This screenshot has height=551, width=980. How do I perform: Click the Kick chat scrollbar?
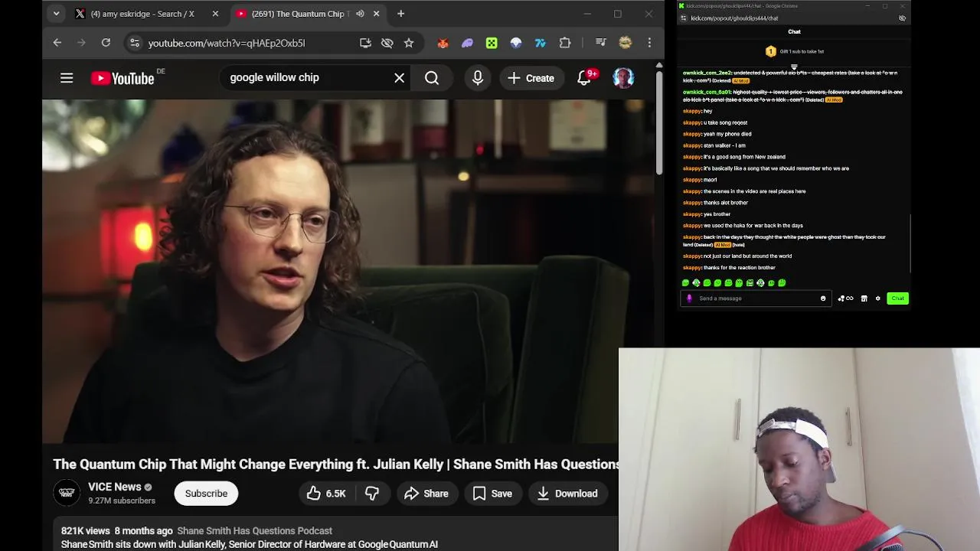click(910, 243)
